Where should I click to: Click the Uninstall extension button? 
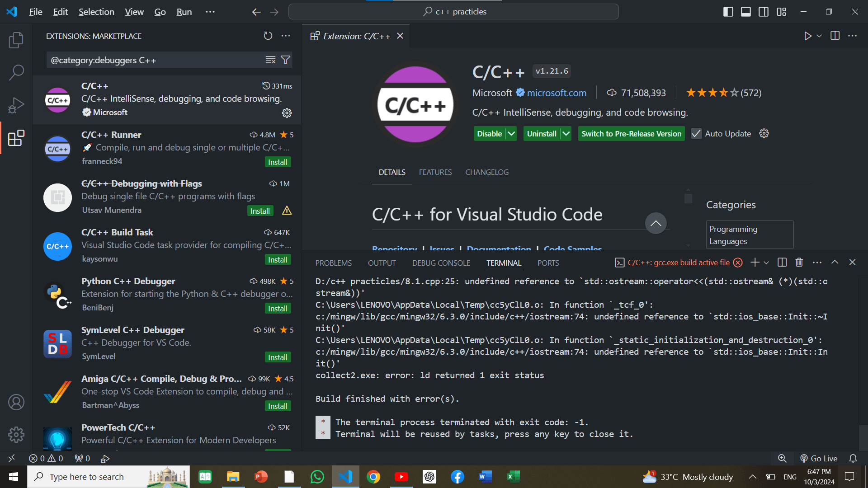[x=542, y=134]
